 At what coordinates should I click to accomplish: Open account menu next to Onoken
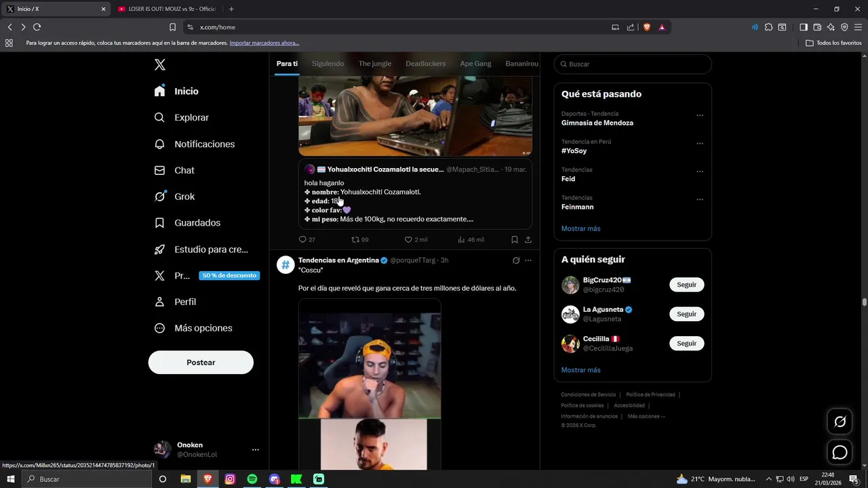pos(256,449)
